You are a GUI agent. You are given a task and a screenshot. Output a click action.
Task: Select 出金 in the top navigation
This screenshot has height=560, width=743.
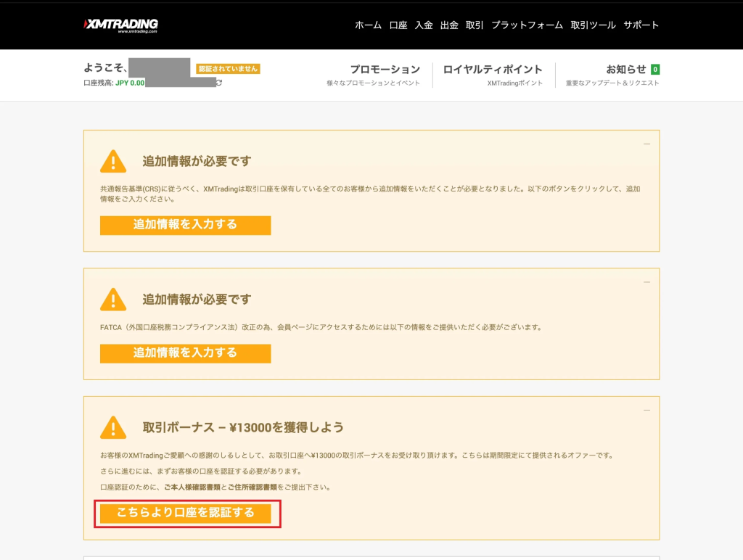point(449,25)
